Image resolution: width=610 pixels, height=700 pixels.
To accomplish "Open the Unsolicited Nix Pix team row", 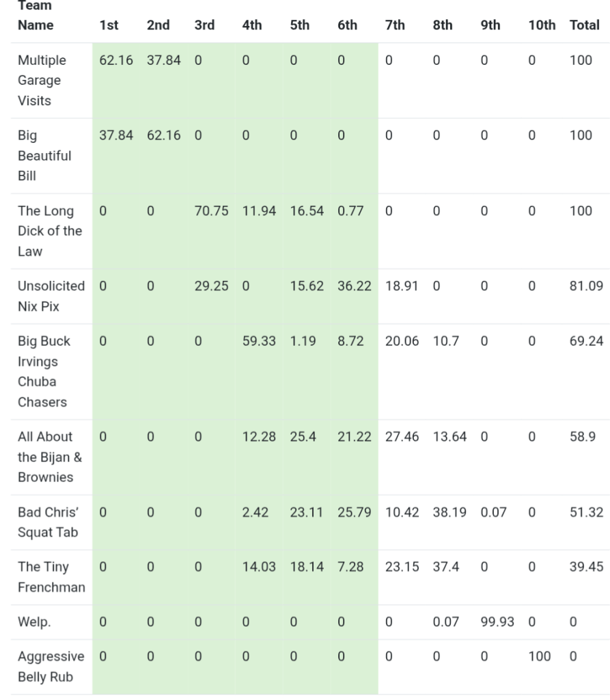I will click(x=51, y=296).
